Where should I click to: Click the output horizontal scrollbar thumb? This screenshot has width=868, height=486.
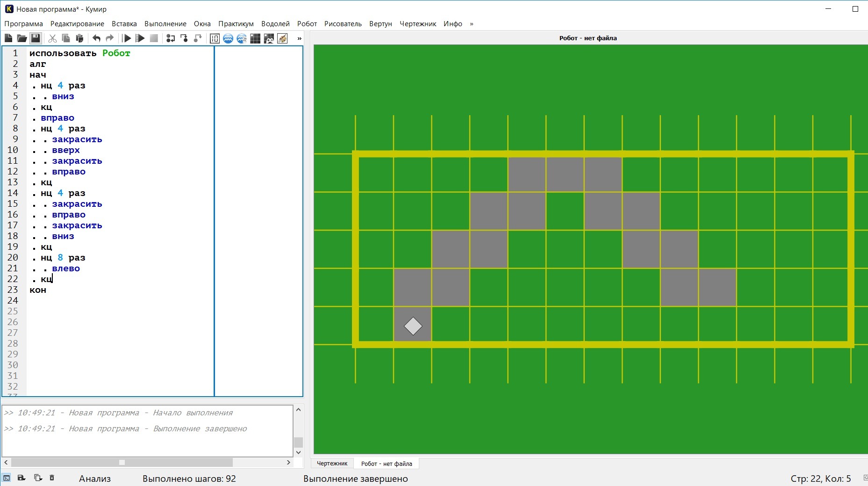(x=122, y=462)
